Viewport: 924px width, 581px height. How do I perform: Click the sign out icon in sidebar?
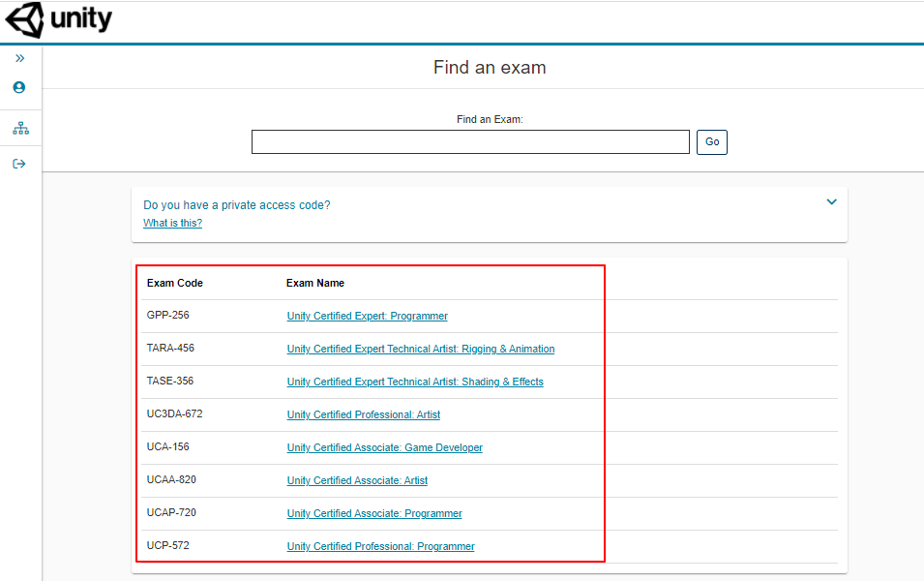[x=19, y=164]
